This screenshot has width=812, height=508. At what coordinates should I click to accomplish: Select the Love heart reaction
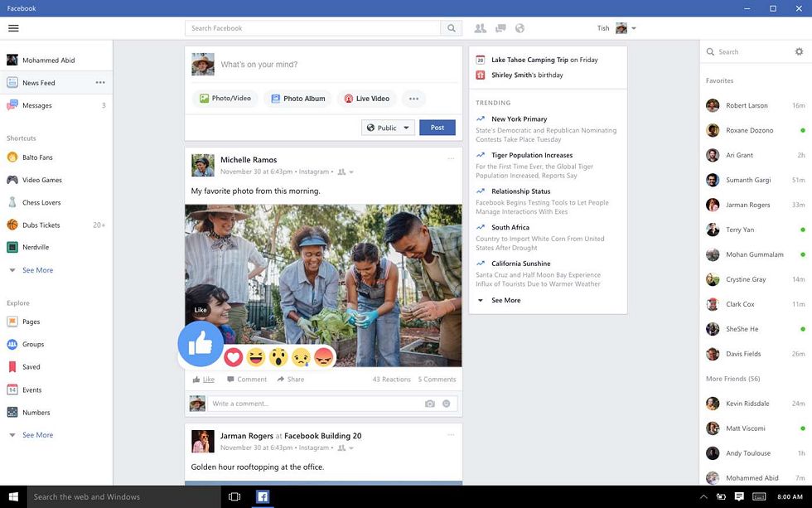234,356
